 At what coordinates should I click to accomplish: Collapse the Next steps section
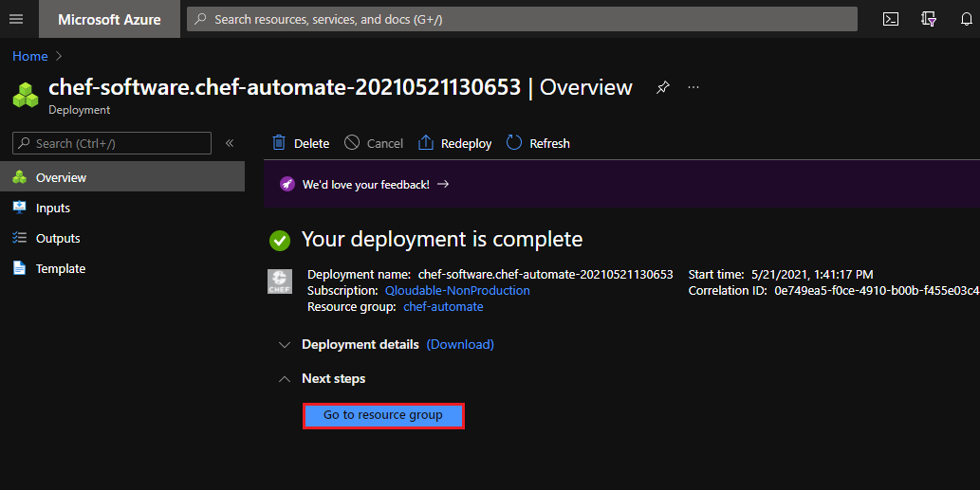coord(284,379)
